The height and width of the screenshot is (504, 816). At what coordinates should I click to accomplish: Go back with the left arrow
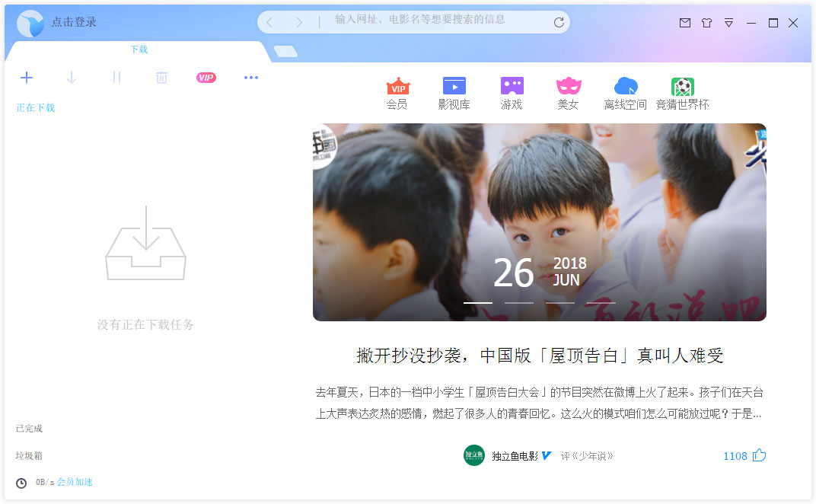coord(269,22)
